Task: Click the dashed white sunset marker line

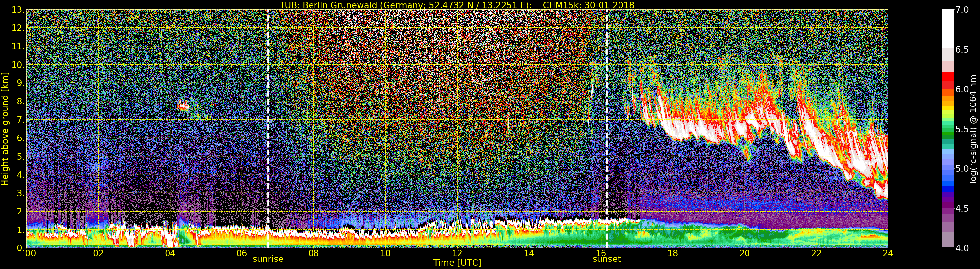Action: click(x=606, y=129)
